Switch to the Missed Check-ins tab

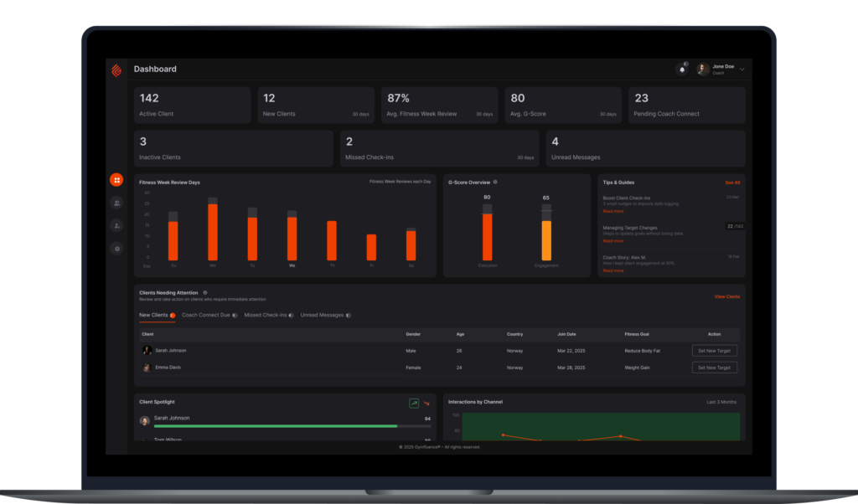267,315
